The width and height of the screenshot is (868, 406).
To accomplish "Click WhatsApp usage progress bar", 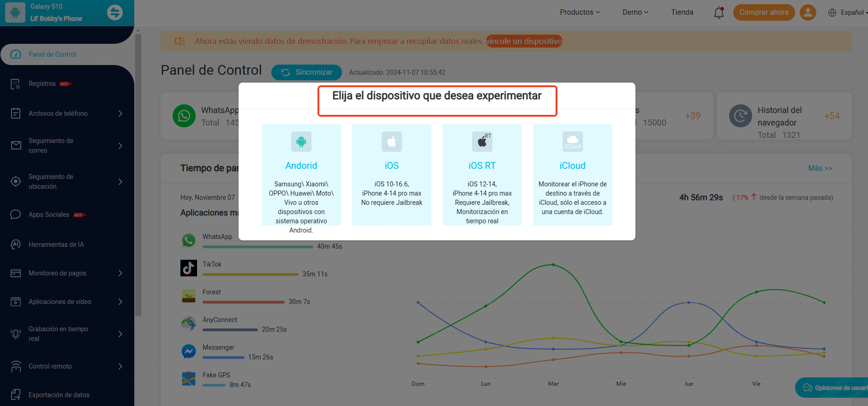I will coord(258,247).
